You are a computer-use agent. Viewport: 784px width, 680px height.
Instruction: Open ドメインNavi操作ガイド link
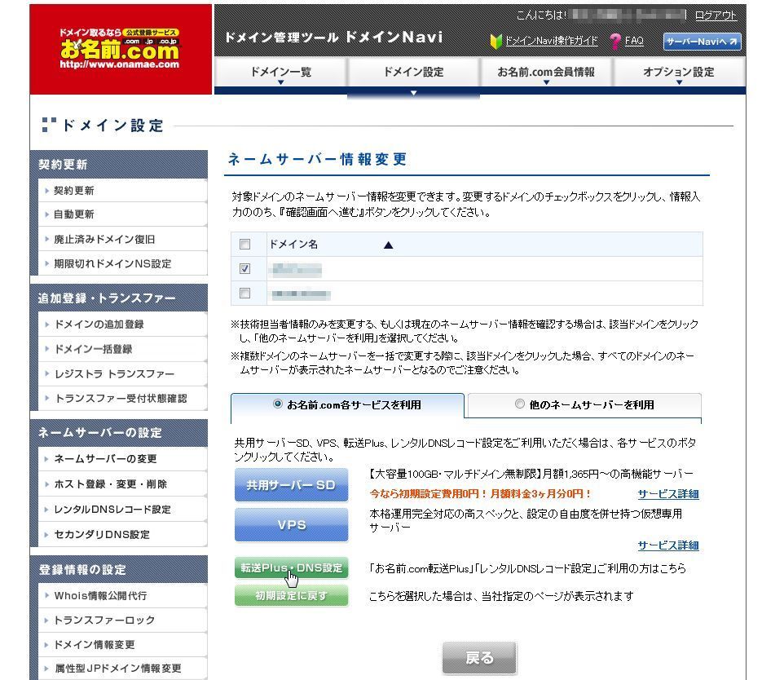coord(551,41)
